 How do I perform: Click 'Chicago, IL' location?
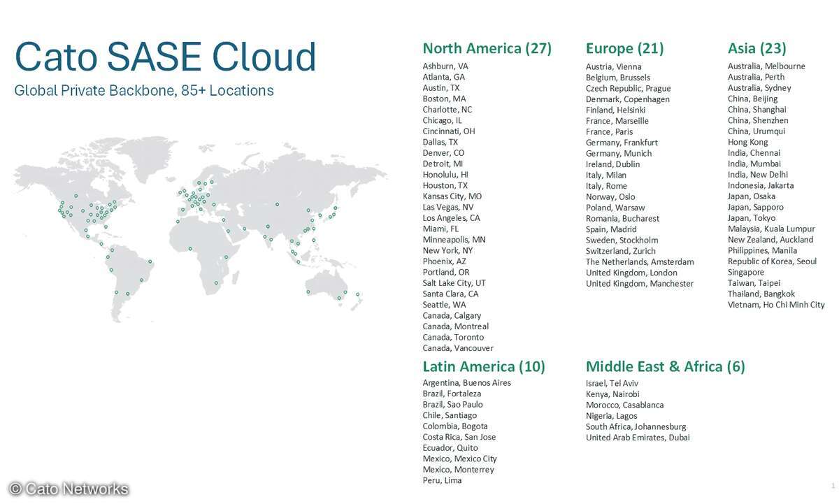(443, 120)
